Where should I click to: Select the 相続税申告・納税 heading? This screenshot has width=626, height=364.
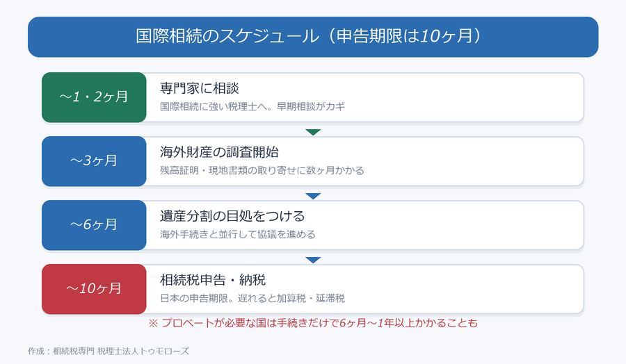pos(213,279)
